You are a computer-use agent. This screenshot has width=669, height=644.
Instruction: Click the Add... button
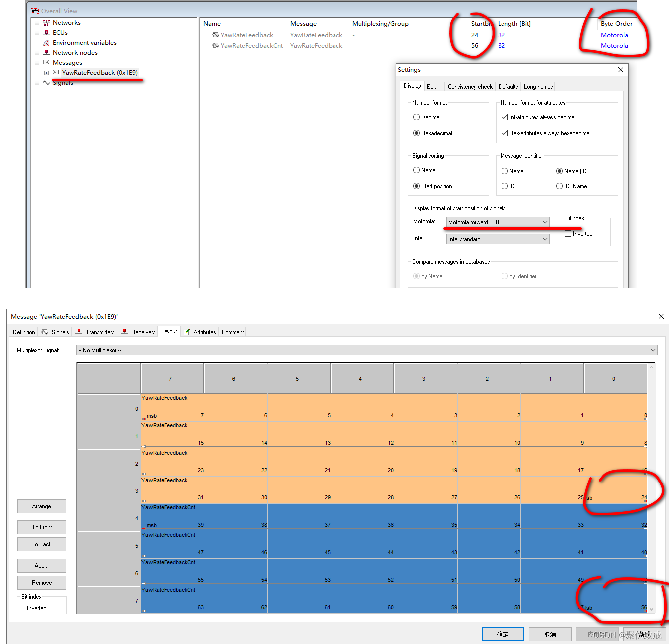coord(42,566)
